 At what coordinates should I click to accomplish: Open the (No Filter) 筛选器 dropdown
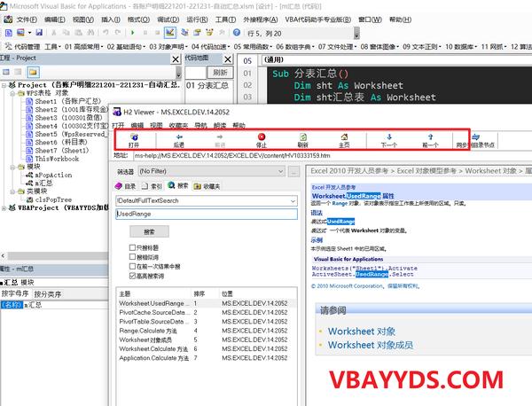coord(211,171)
